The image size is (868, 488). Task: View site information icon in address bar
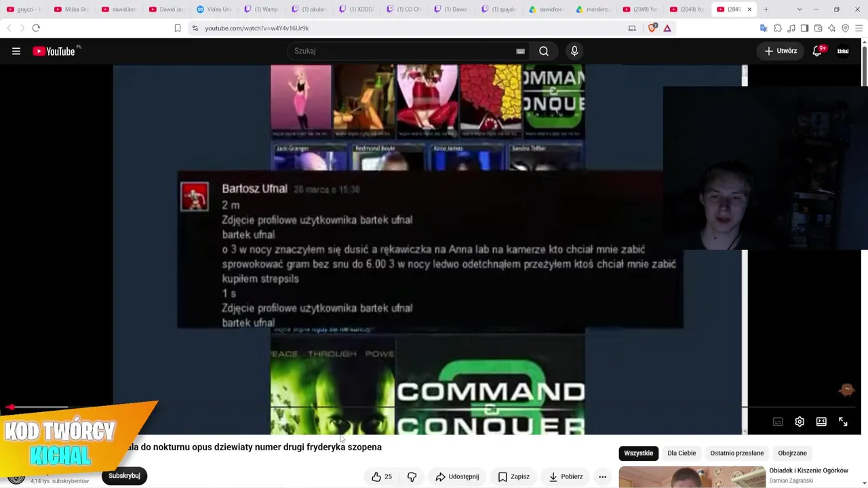click(x=195, y=28)
